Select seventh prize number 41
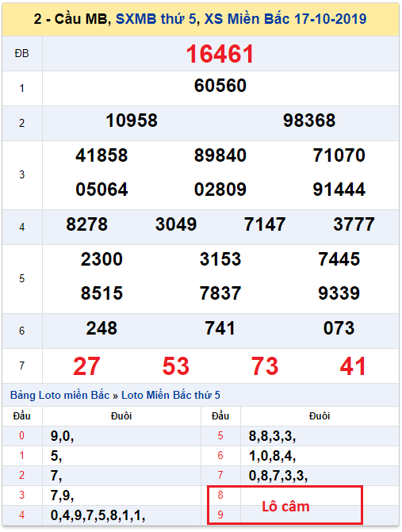This screenshot has width=402, height=532. (353, 366)
